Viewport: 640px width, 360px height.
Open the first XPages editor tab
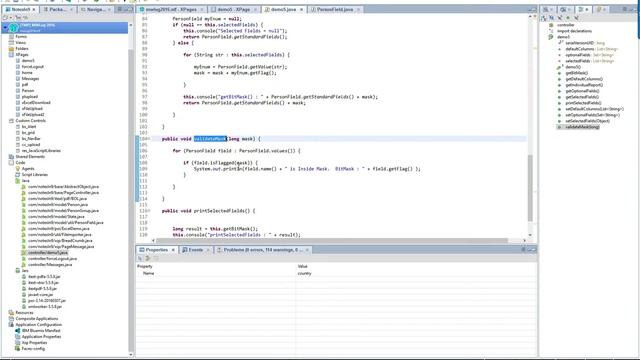[x=171, y=9]
